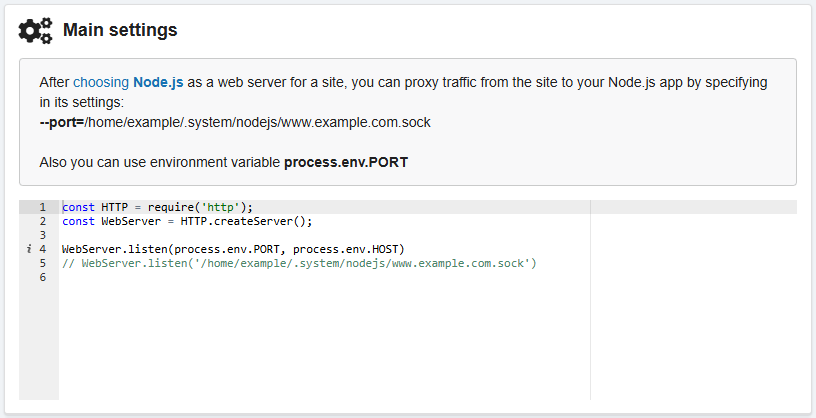Click the "Main settings" heading text
This screenshot has width=816, height=418.
click(x=120, y=31)
